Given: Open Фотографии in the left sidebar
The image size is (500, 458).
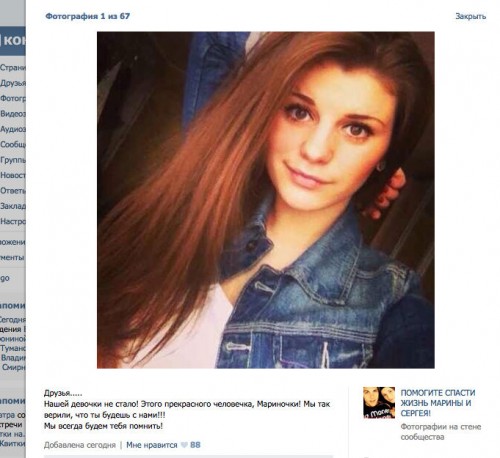Looking at the screenshot, I should tap(13, 98).
